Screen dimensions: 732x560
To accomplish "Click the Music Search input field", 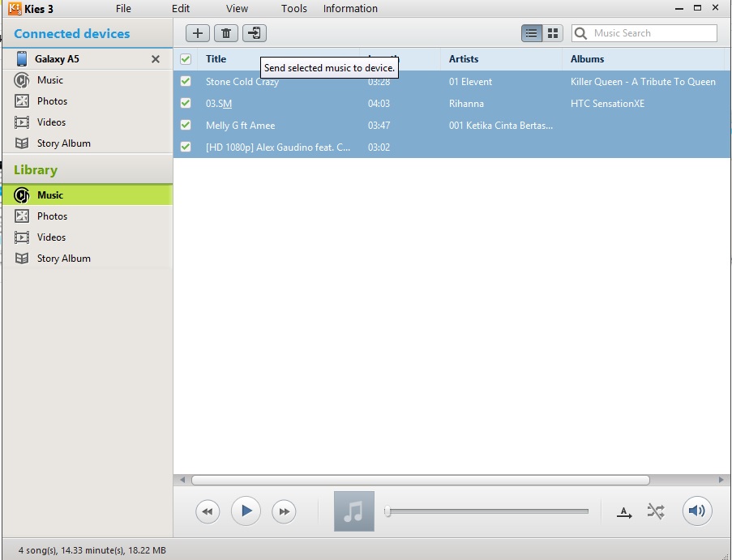I will [x=653, y=33].
